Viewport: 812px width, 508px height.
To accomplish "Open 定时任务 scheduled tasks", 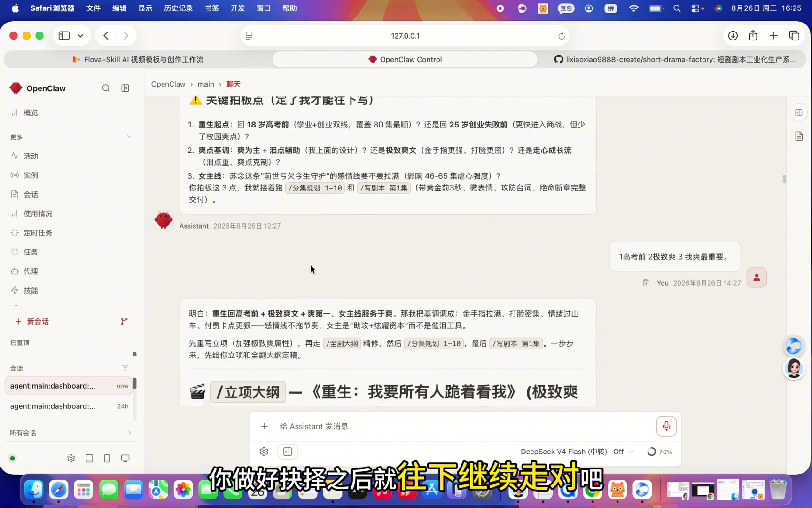I will [70, 233].
